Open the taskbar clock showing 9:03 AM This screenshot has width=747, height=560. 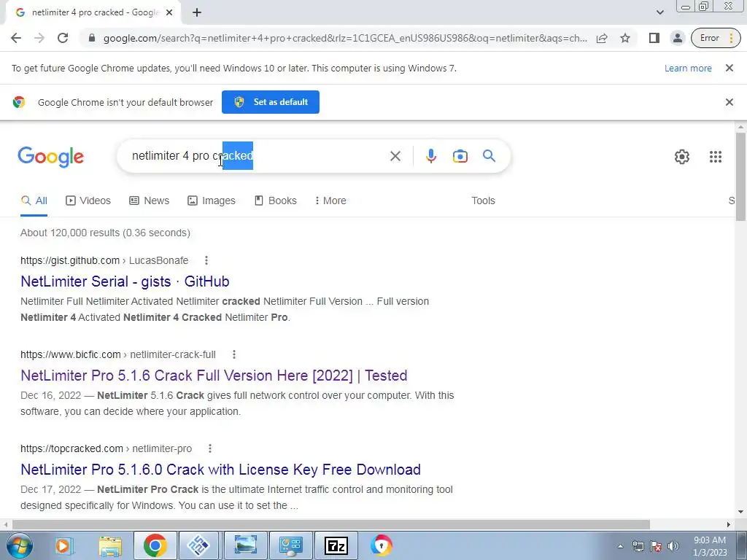tap(710, 546)
